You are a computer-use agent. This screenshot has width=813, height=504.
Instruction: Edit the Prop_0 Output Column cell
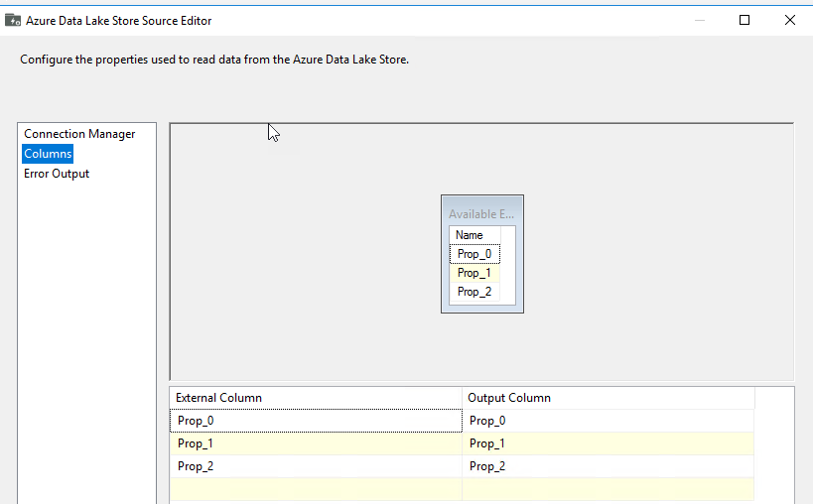(609, 421)
